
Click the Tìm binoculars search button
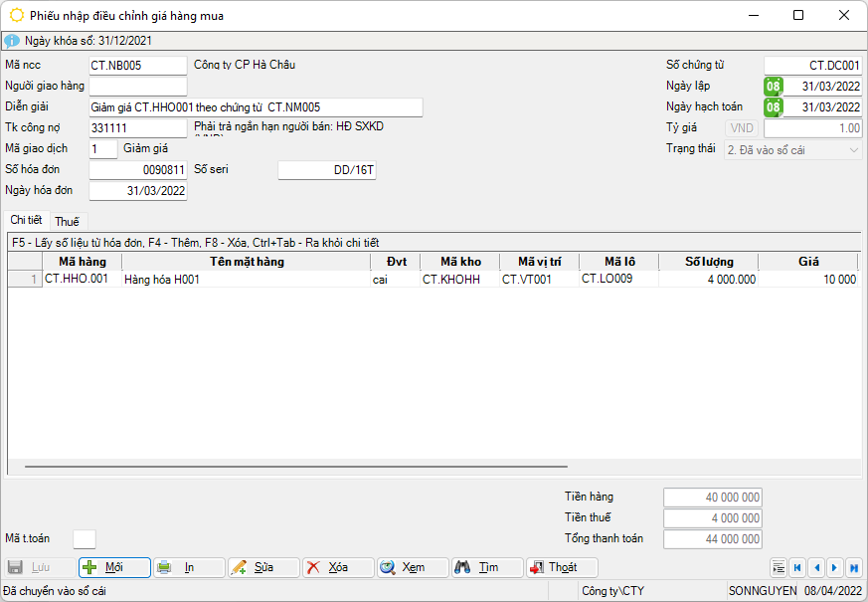487,567
